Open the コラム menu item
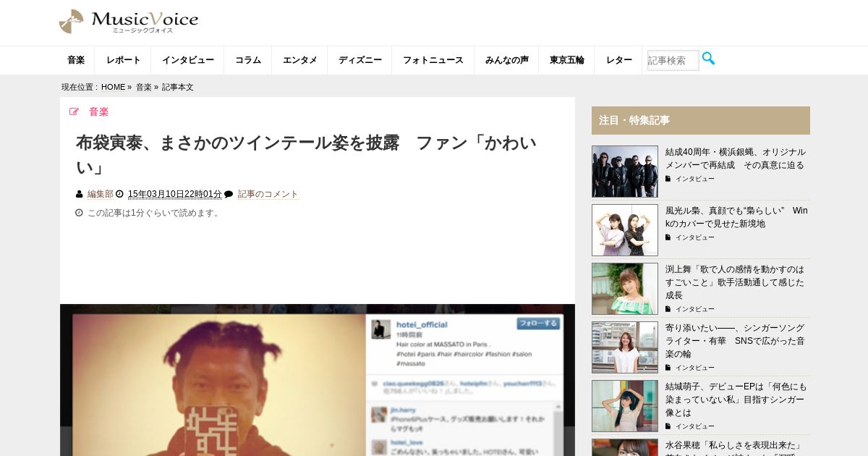The image size is (868, 456). [248, 60]
